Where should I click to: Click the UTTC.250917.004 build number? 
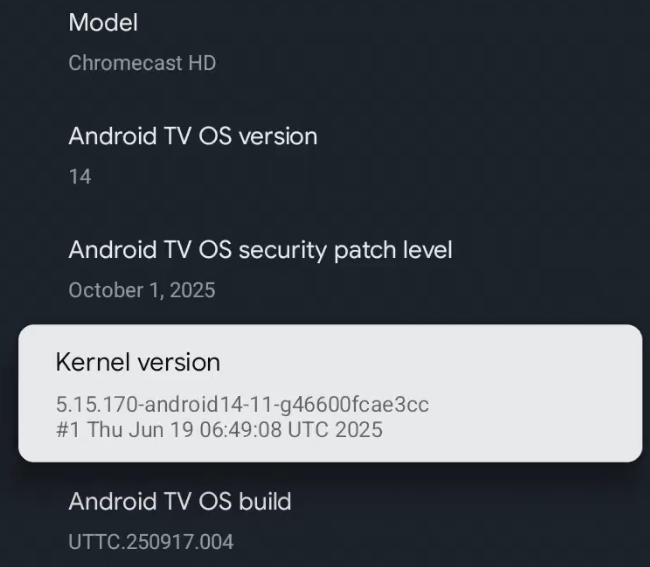(x=151, y=542)
